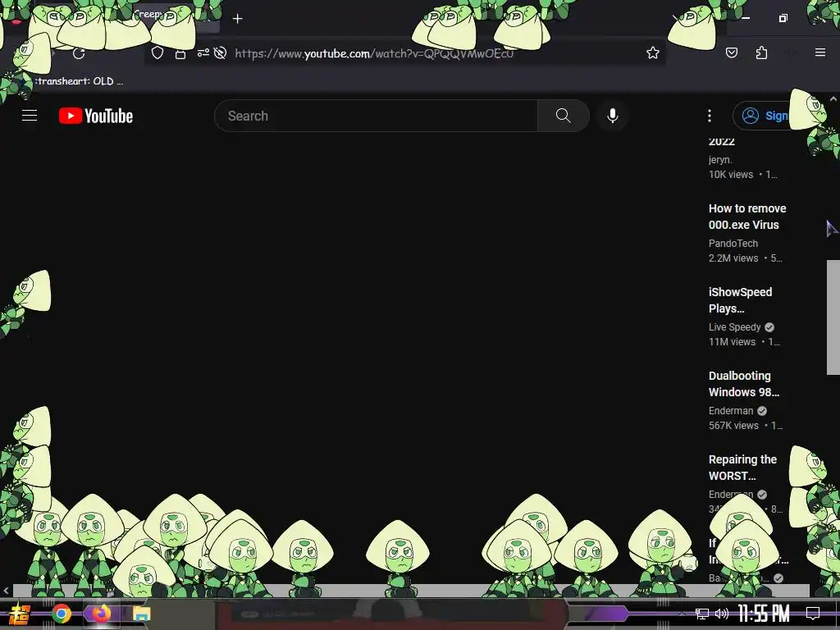
Task: Open the Live Speedy channel name
Action: (734, 326)
